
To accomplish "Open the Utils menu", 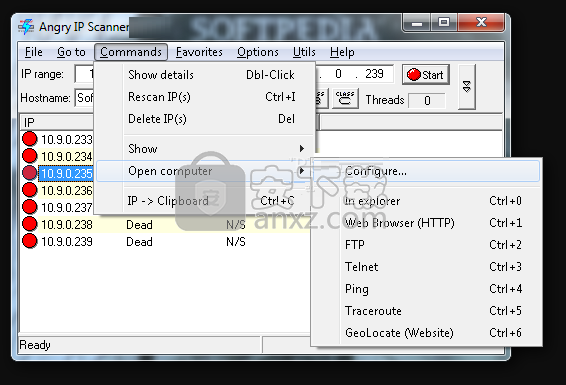I will (x=304, y=52).
